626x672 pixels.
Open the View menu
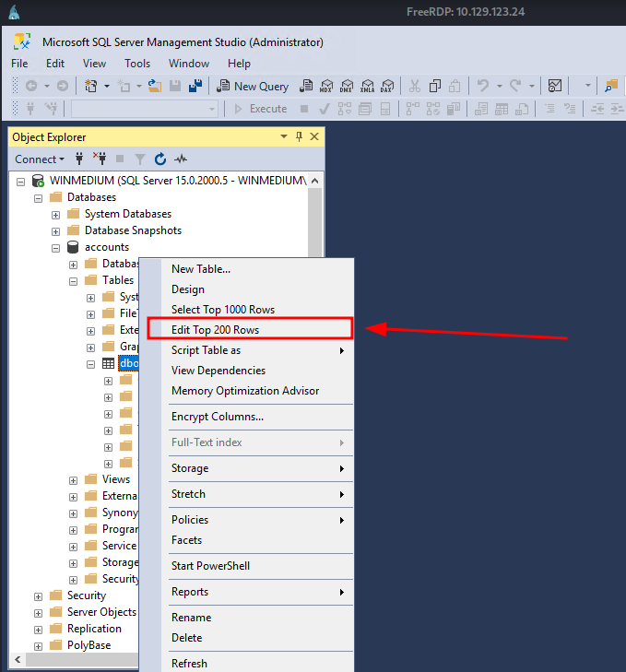pos(94,64)
